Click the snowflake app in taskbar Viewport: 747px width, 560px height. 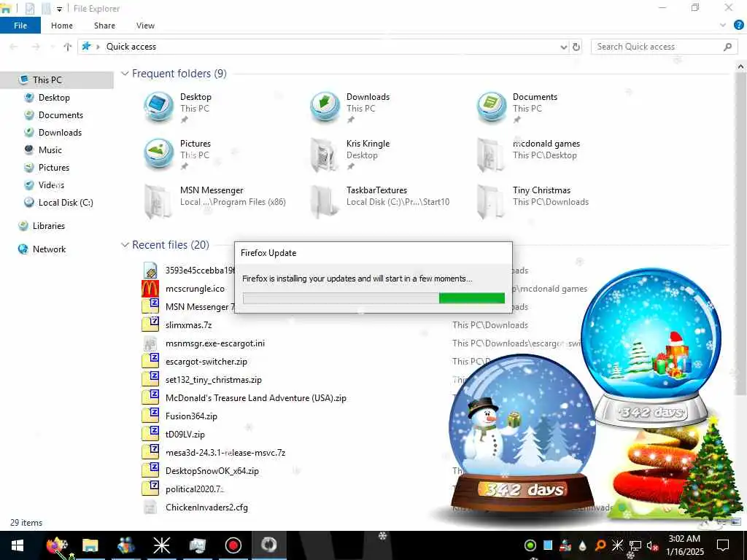coord(161,545)
